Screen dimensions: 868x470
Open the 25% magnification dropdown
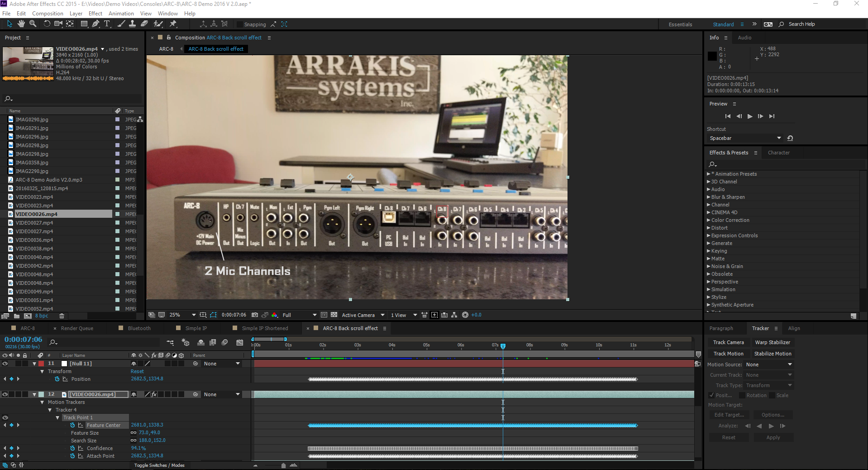182,315
